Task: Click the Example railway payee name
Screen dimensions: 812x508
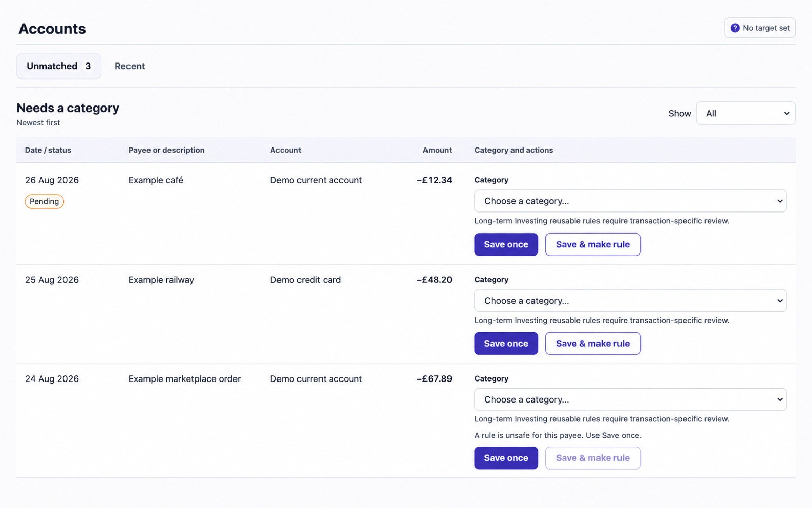Action: (161, 280)
